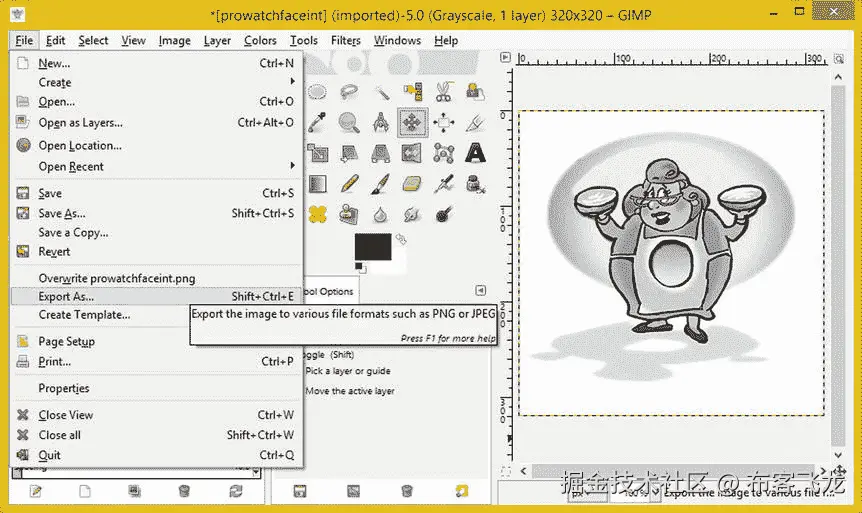Select the Scissors Select tool
862x513 pixels.
[444, 92]
